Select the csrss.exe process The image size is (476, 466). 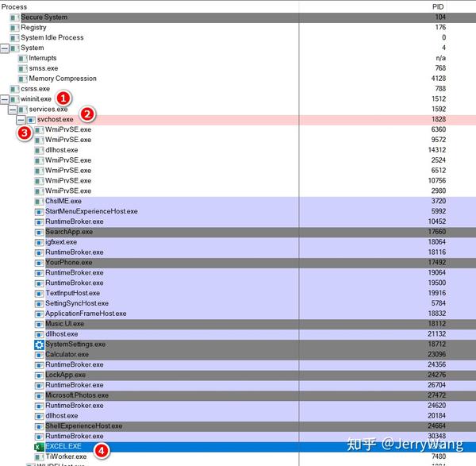click(x=35, y=89)
